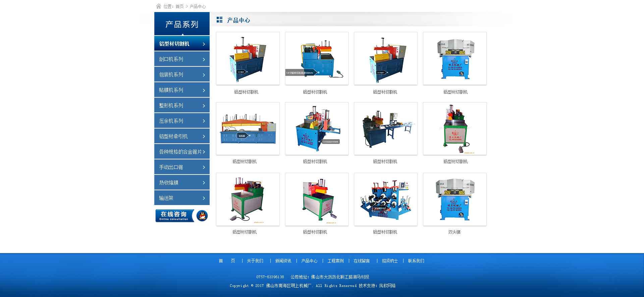Screen dimensions: 644x297
Task: Click the grid icon beside 产品中心 heading
Action: pos(219,20)
